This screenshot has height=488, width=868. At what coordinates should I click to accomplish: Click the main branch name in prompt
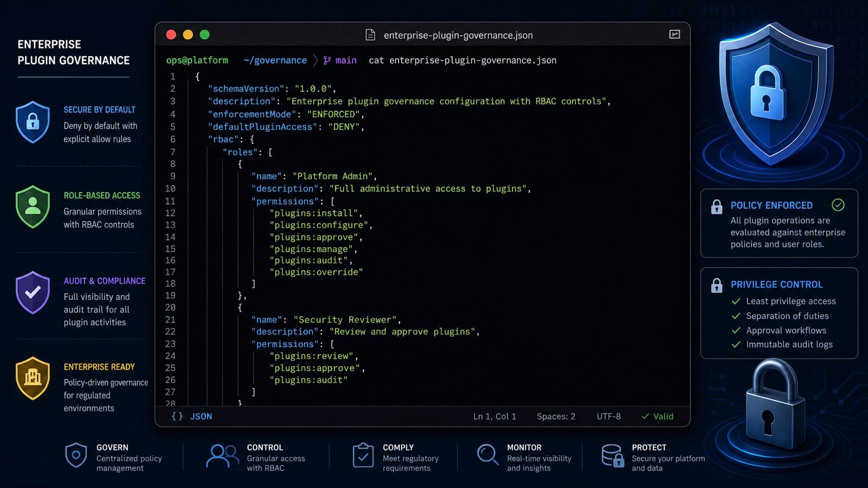[x=346, y=61]
